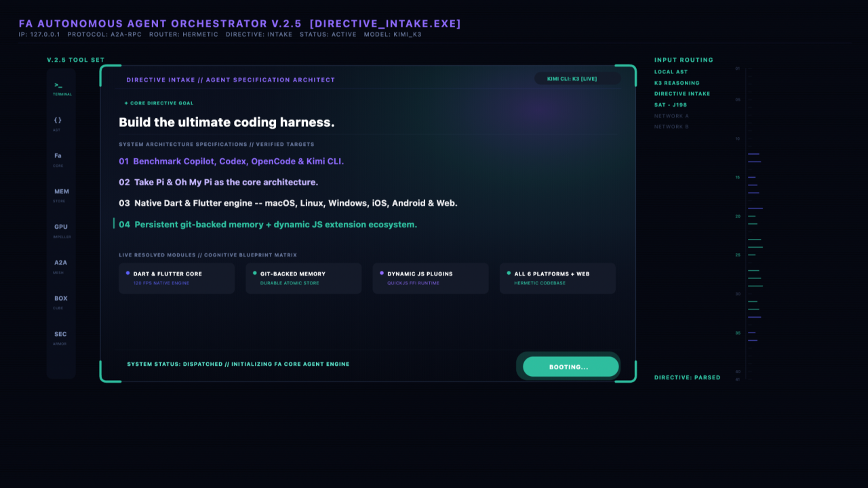The image size is (868, 488).
Task: Click the DIRECTIVE: PARSED status
Action: pos(688,377)
